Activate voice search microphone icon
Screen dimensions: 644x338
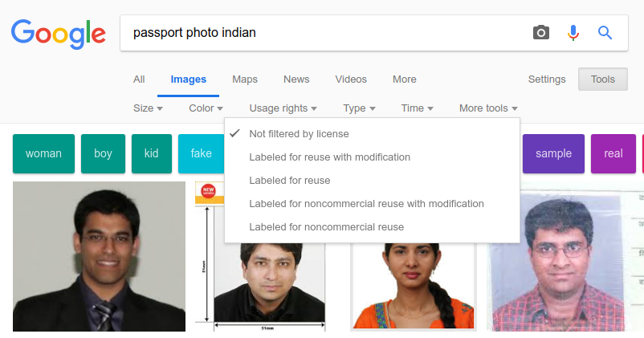(x=573, y=33)
